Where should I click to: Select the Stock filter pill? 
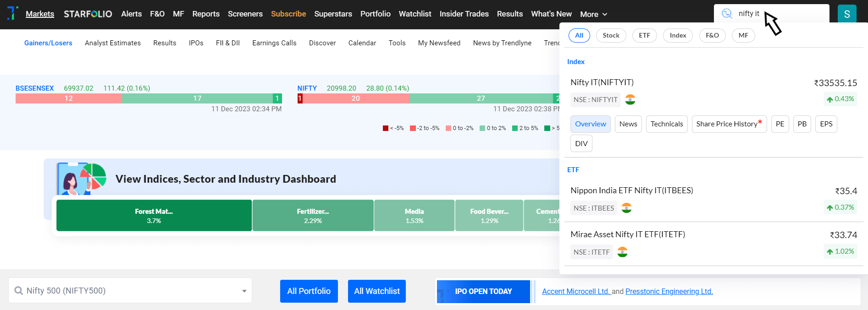611,35
